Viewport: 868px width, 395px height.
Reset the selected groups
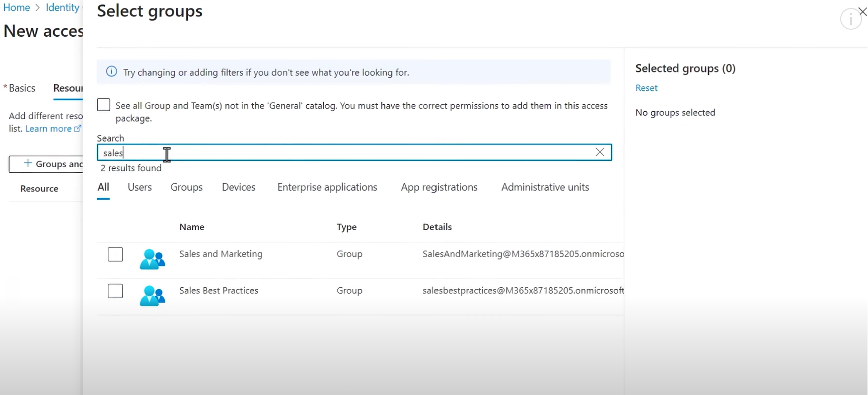[x=646, y=88]
